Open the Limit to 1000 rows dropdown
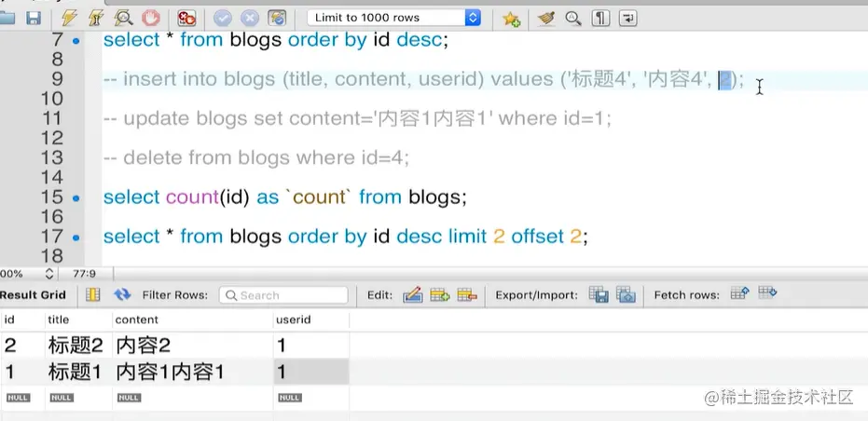This screenshot has height=421, width=868. coord(394,18)
